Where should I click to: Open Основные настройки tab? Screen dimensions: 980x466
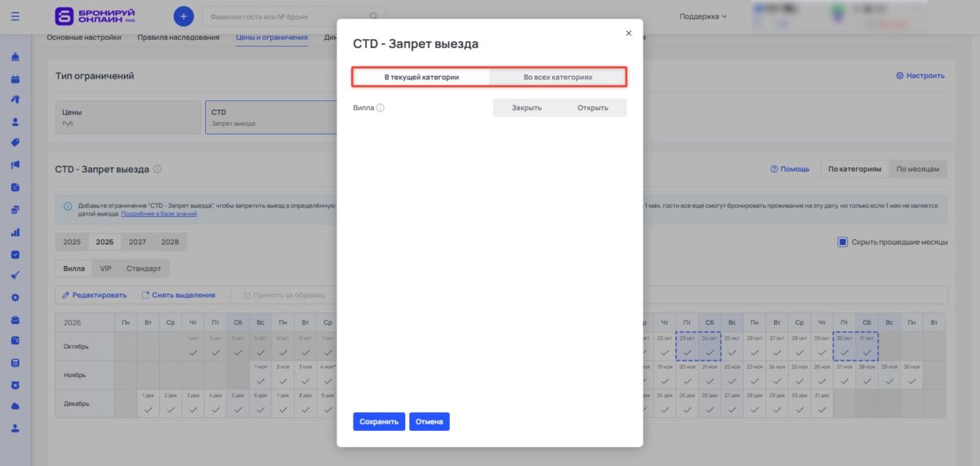[84, 37]
